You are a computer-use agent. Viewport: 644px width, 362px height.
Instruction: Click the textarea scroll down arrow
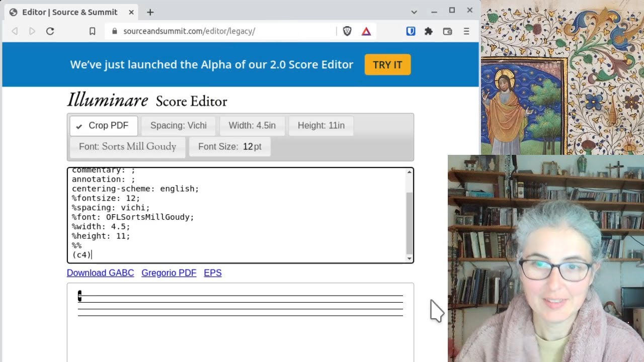tap(410, 258)
